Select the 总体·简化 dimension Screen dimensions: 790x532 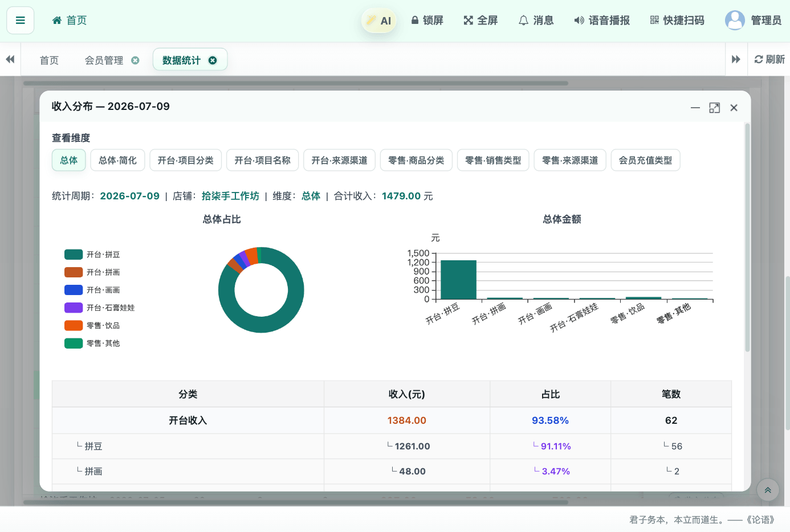[117, 160]
